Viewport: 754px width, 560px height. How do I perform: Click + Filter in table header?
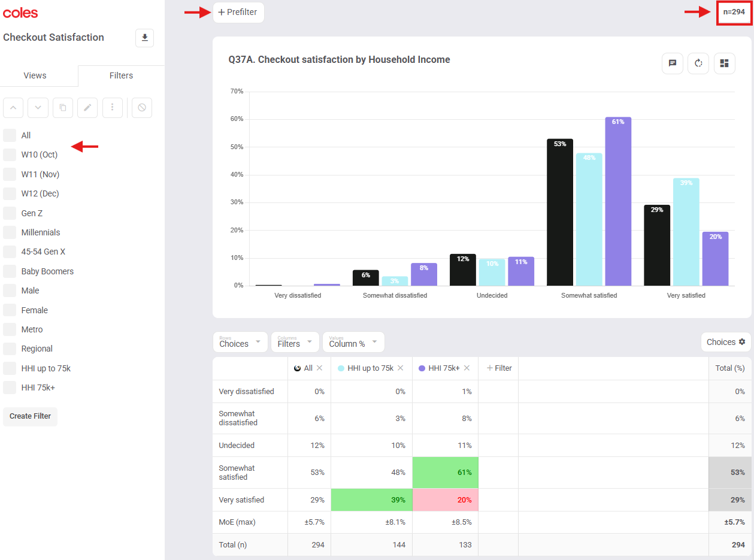499,368
